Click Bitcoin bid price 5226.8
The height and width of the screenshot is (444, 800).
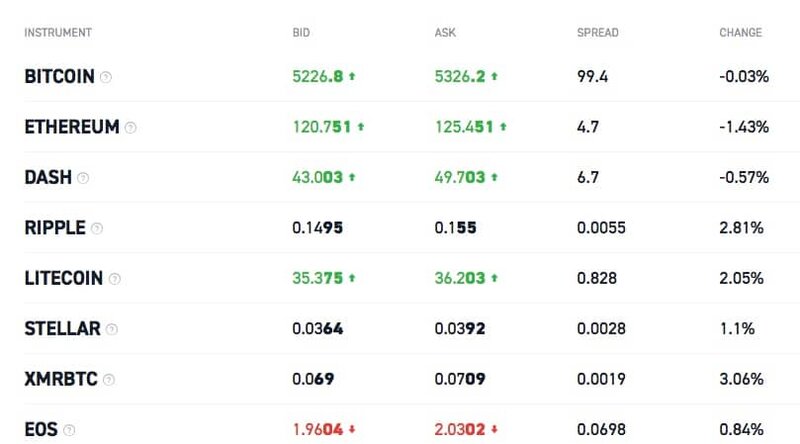[x=318, y=77]
